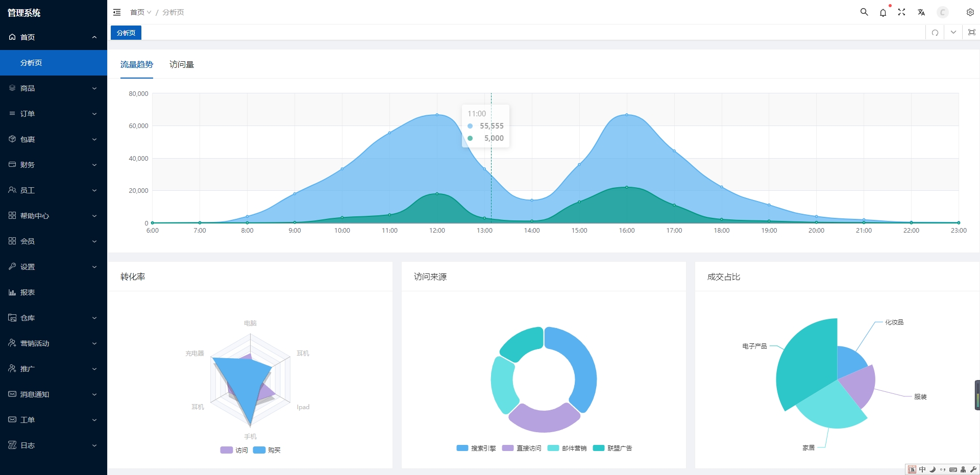Expand the 订单 menu chevron
The image size is (980, 475).
(94, 114)
